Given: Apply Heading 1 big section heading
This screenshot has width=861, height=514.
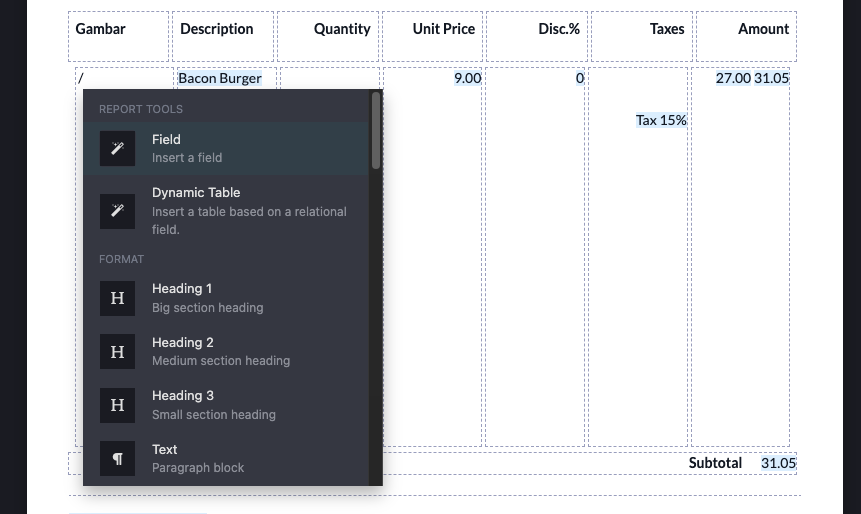Looking at the screenshot, I should 226,298.
